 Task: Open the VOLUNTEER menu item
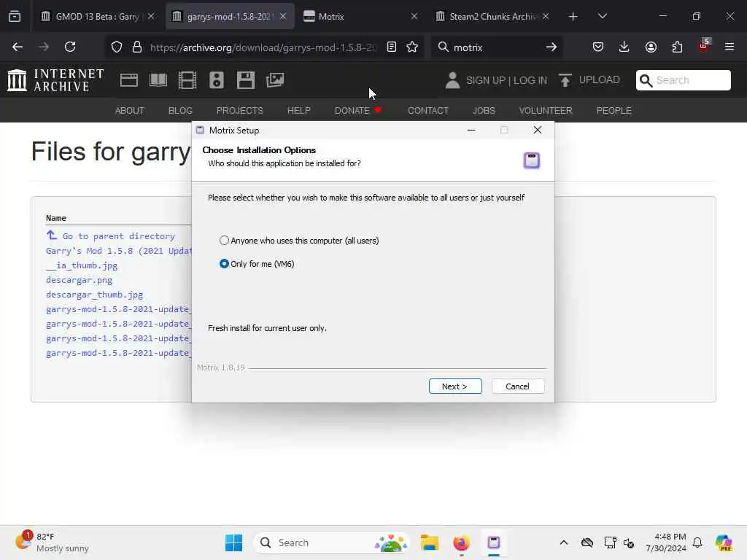(546, 111)
